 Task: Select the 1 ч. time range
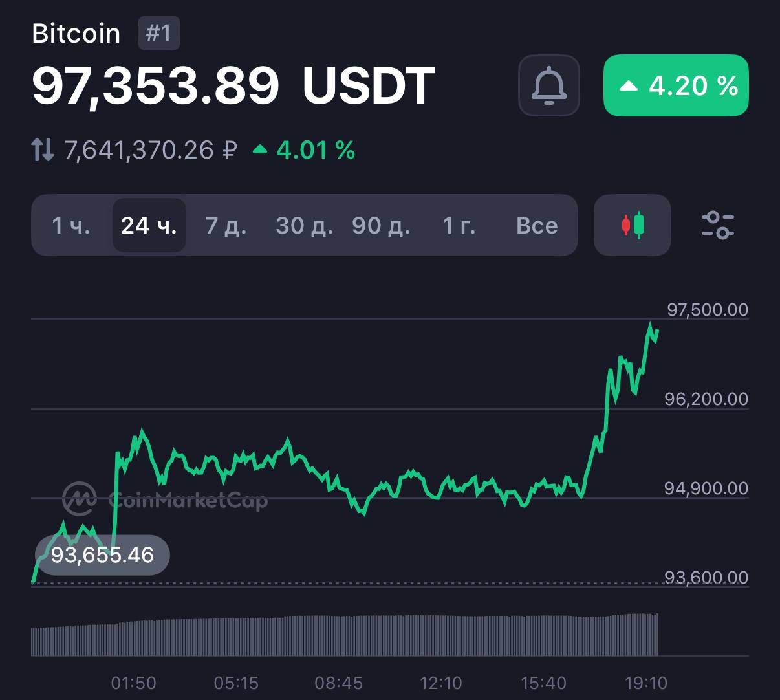point(71,226)
